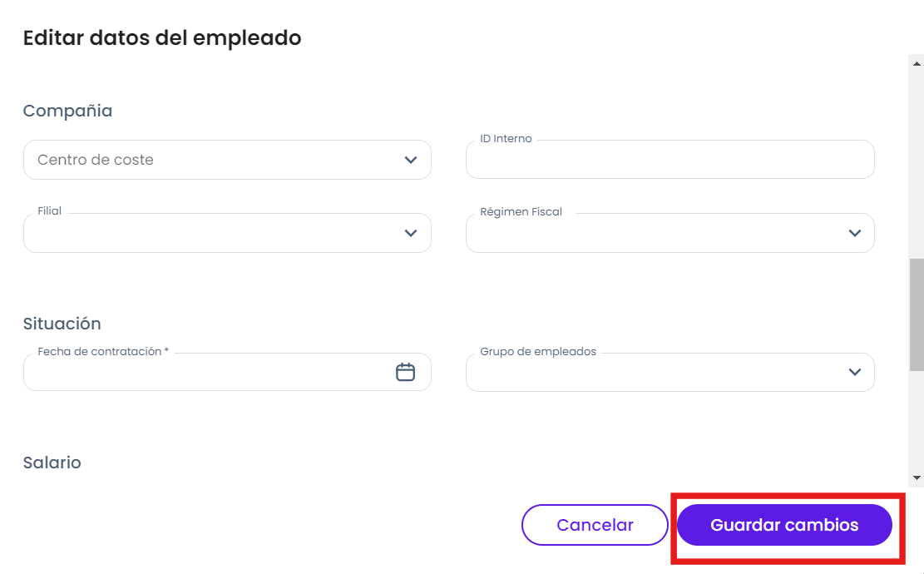Focus the ID Interno text field
The width and height of the screenshot is (924, 574).
tap(670, 160)
